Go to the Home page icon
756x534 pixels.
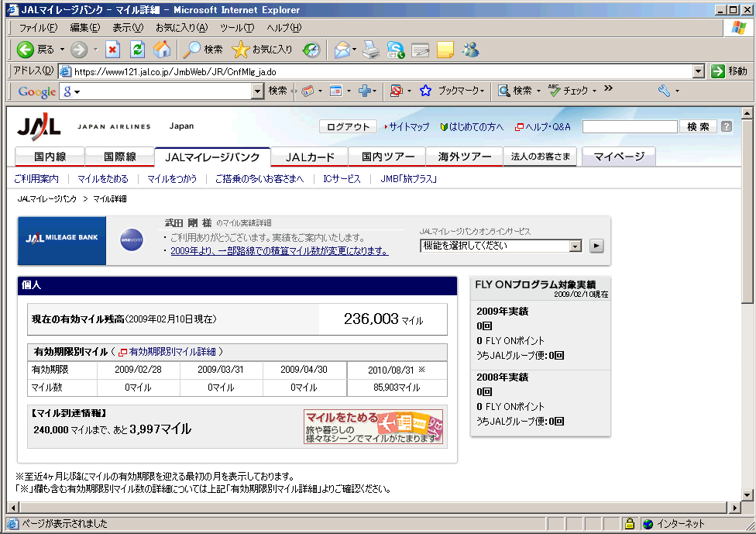[162, 49]
